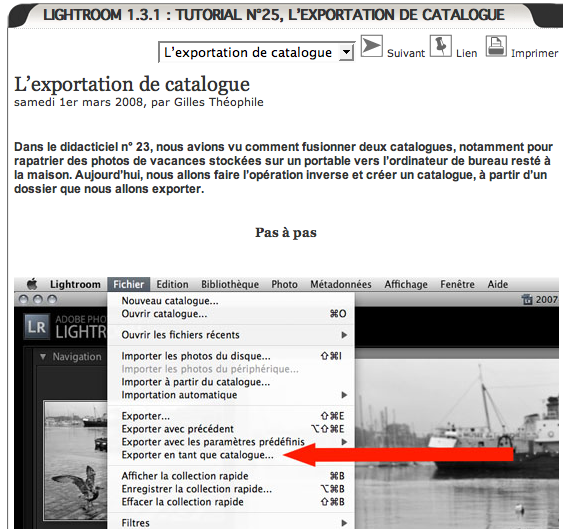This screenshot has height=529, width=563.
Task: Open the L'exportation de catalogue dropdown
Action: (x=256, y=52)
